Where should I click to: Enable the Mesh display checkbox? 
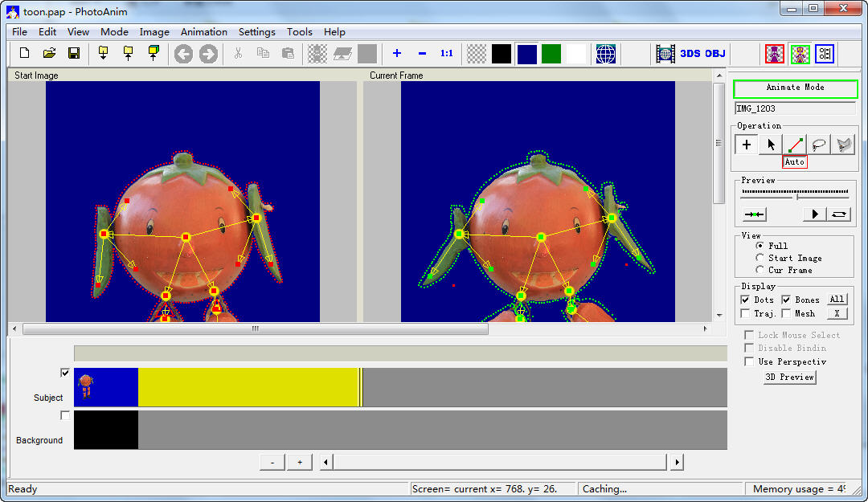(x=788, y=313)
